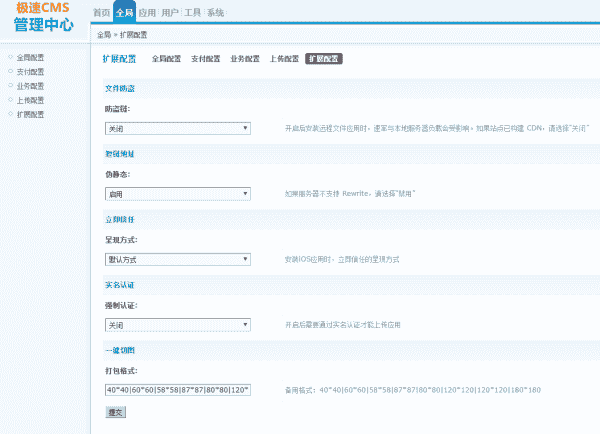Switch to 支付配置 tab in content header
This screenshot has width=600, height=434.
click(205, 59)
